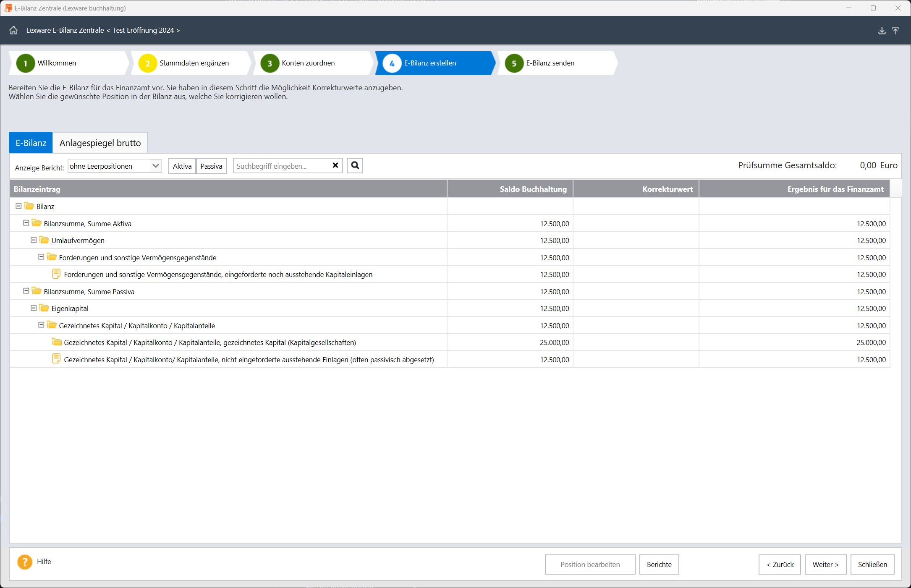Switch to Anlagespiegel brutto tab

click(x=100, y=143)
